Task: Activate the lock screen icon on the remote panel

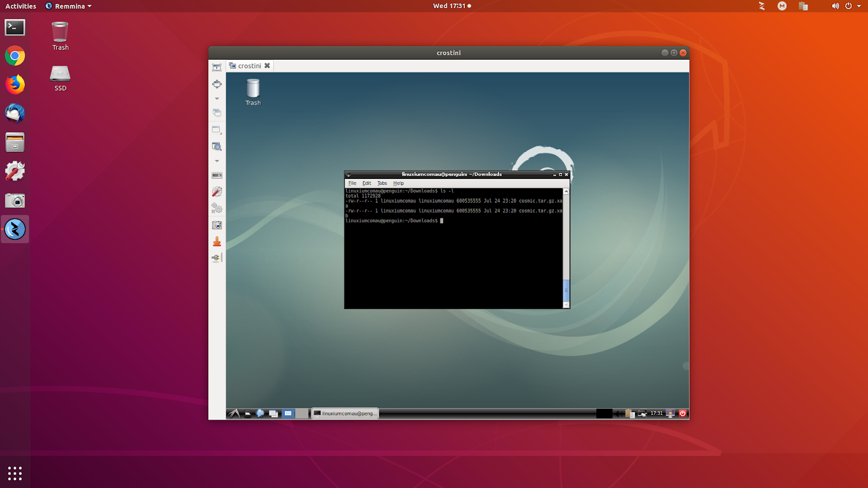Action: click(670, 413)
